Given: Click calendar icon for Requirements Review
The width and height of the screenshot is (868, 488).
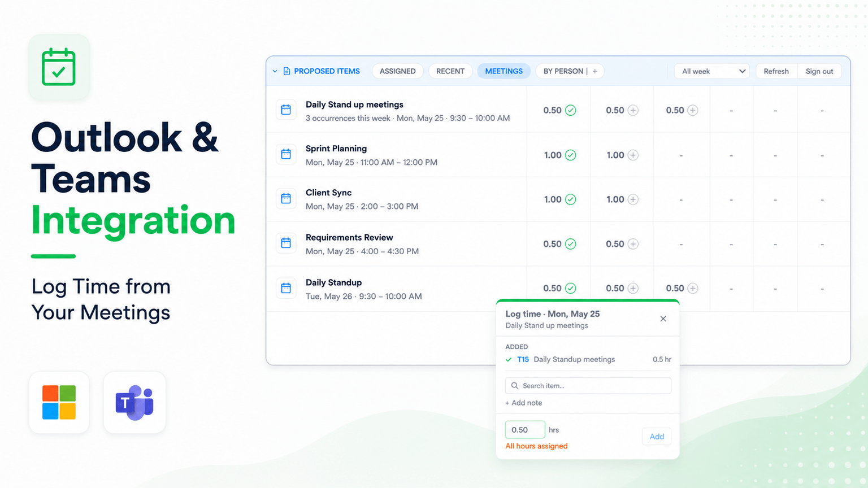Looking at the screenshot, I should tap(286, 243).
